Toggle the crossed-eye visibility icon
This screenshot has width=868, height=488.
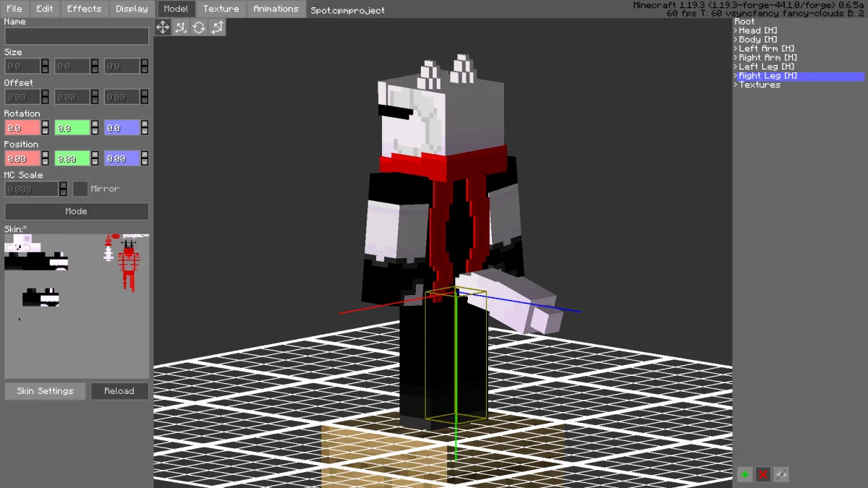tap(781, 474)
